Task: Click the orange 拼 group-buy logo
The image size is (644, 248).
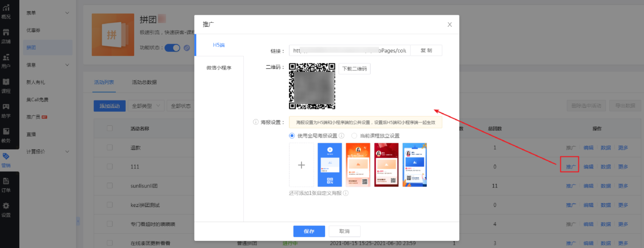Action: (113, 35)
